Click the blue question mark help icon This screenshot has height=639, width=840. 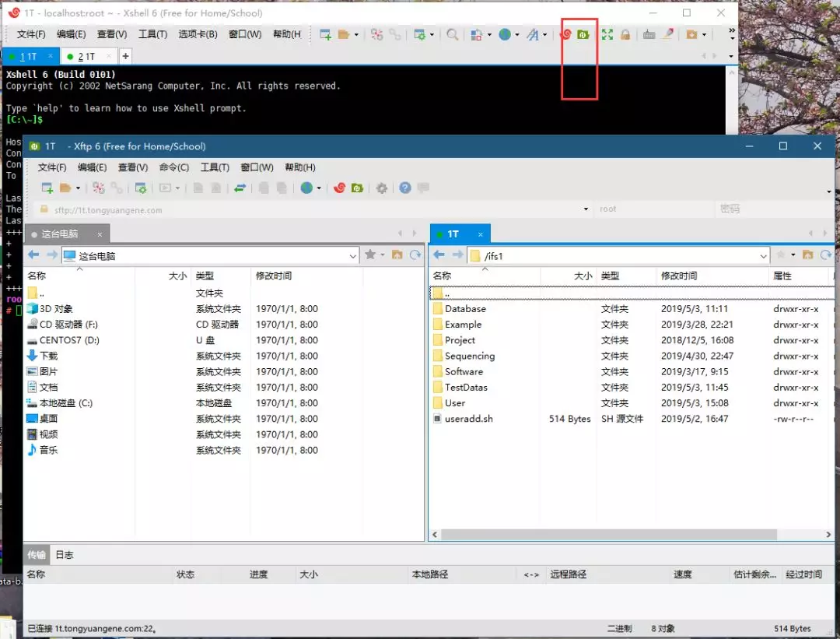404,188
